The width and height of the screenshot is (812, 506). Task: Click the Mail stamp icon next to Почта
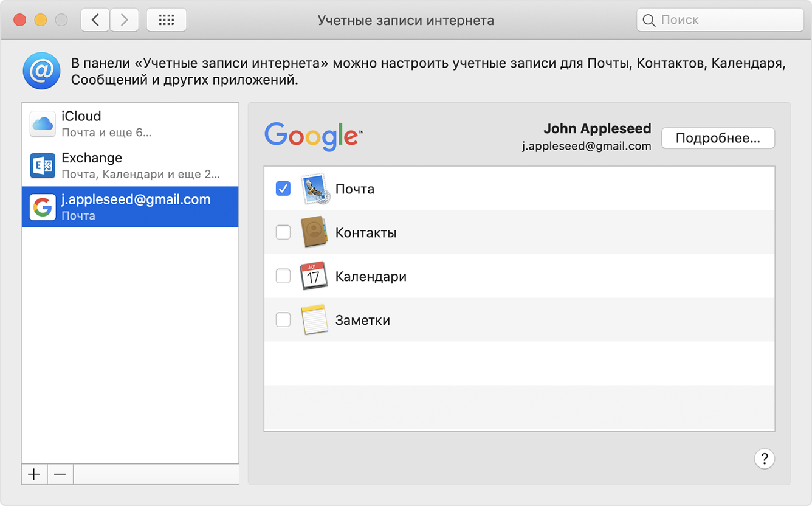coord(315,189)
